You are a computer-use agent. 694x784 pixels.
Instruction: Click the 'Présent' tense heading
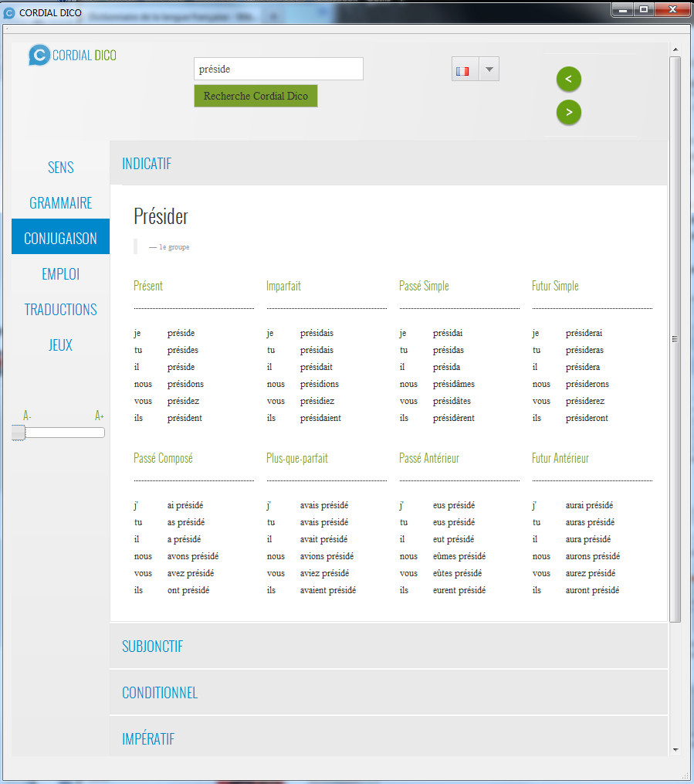click(148, 286)
